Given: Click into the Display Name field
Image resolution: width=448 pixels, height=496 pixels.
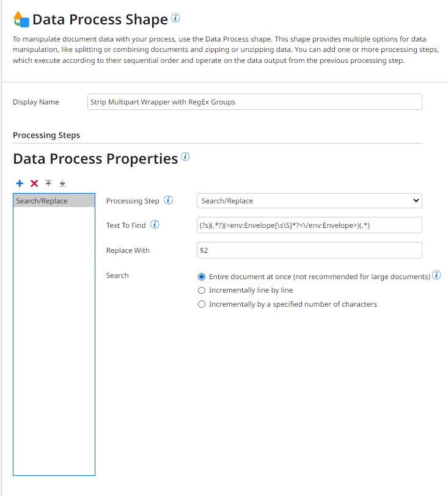Looking at the screenshot, I should coord(254,102).
